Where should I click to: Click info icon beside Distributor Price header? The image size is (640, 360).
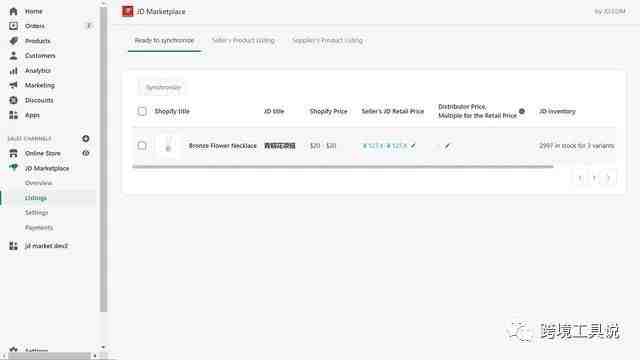pos(522,111)
